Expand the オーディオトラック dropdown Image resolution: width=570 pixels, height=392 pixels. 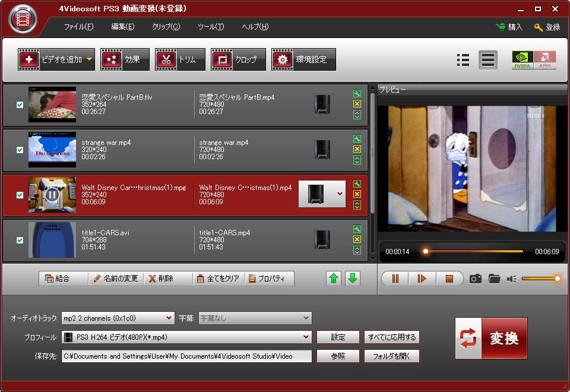(169, 318)
